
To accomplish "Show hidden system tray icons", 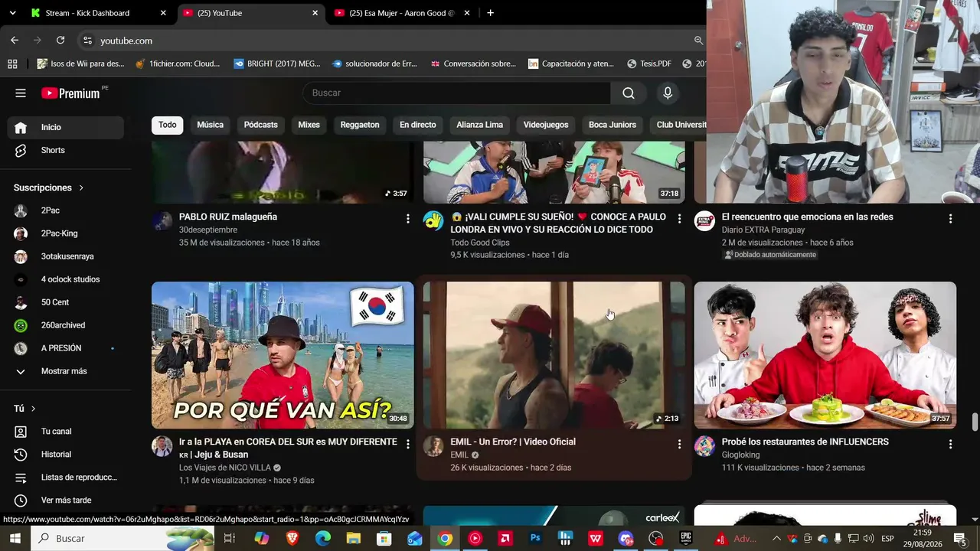I will [776, 538].
